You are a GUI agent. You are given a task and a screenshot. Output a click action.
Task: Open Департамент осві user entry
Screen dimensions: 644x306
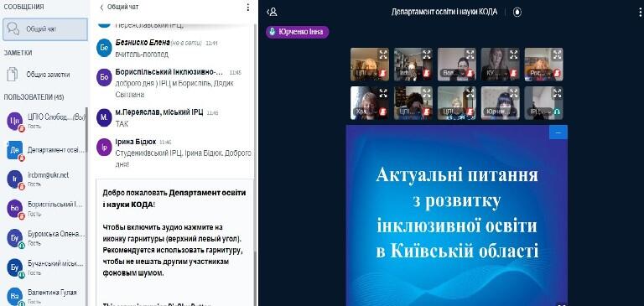click(x=45, y=150)
